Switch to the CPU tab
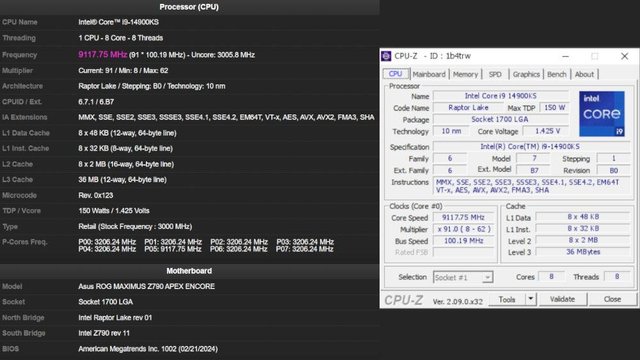 (395, 74)
